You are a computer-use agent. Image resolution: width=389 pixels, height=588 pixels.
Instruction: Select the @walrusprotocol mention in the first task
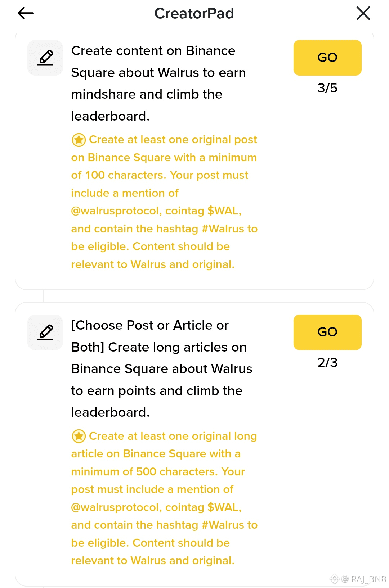click(115, 211)
